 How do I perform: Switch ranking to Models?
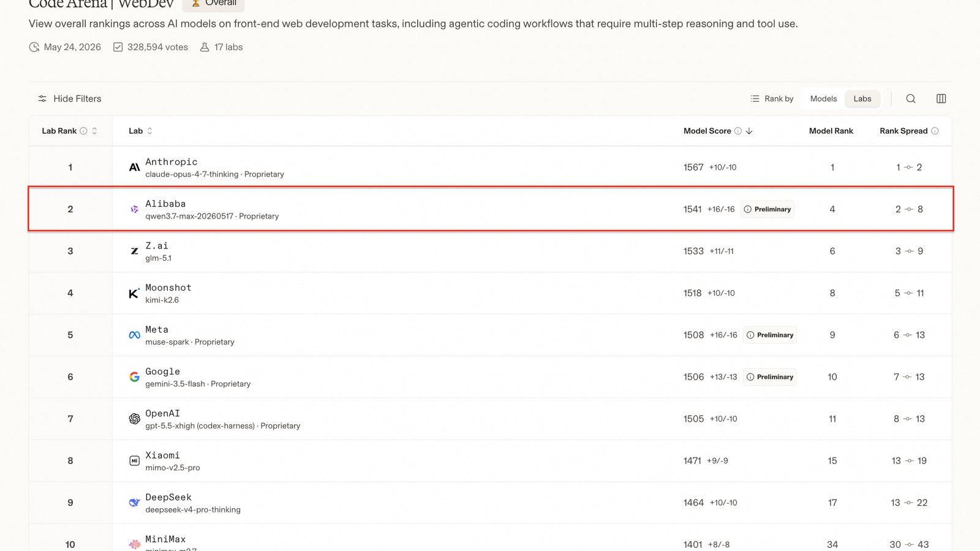[x=823, y=99]
